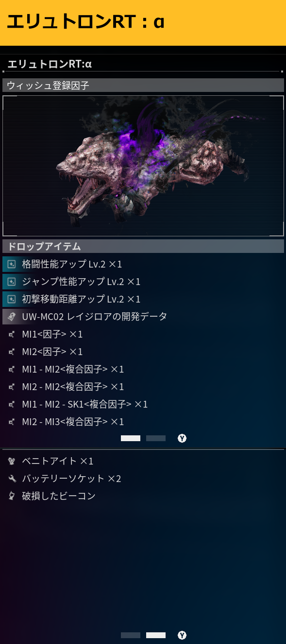Click the ベニトアイト material icon

12,461
